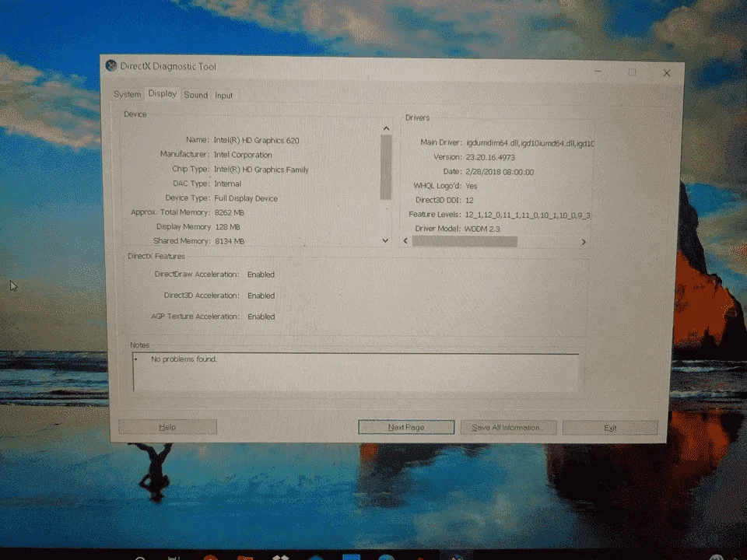Open the Sound tab
747x560 pixels.
coord(196,95)
